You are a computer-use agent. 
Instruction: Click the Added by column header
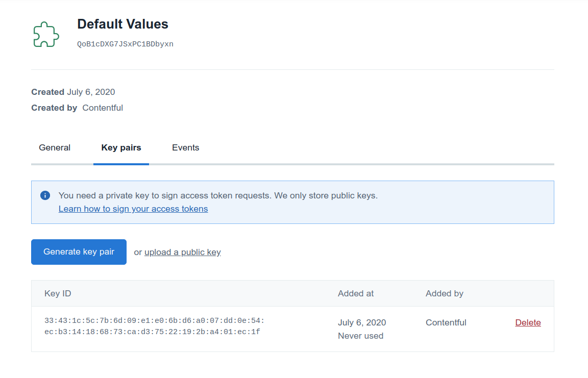[444, 293]
